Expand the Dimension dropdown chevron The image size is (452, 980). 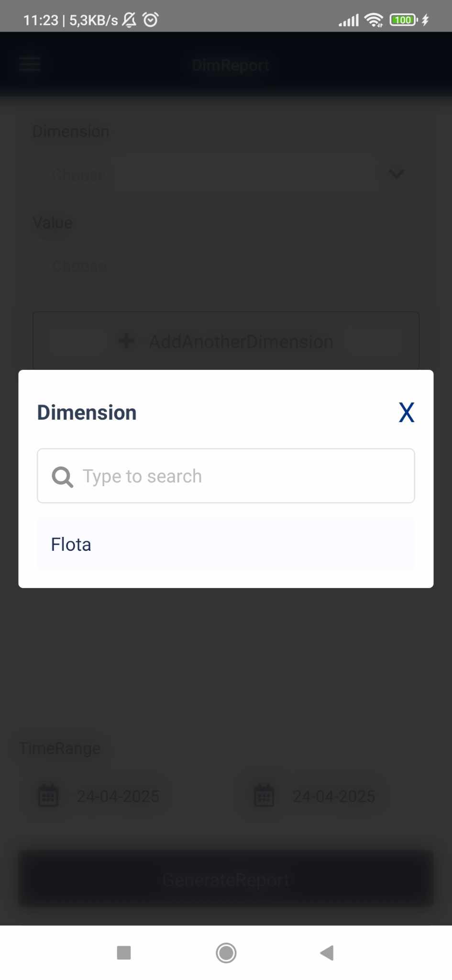pos(396,174)
